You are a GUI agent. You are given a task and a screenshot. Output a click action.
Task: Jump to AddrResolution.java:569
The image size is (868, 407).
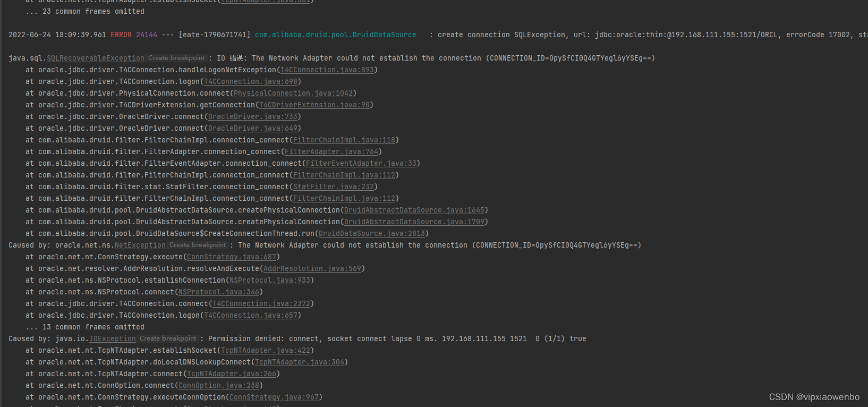point(312,269)
